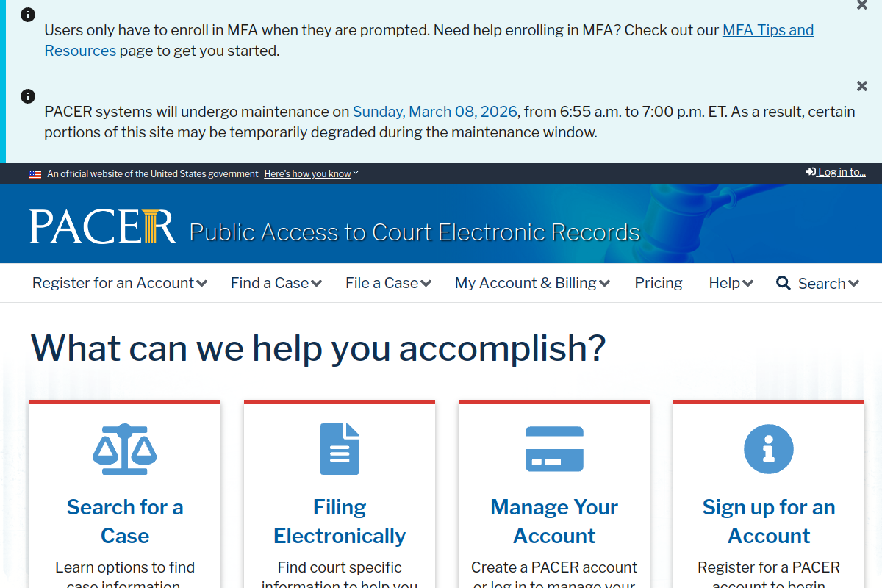Click the Log in to... link
This screenshot has height=588, width=882.
[842, 172]
